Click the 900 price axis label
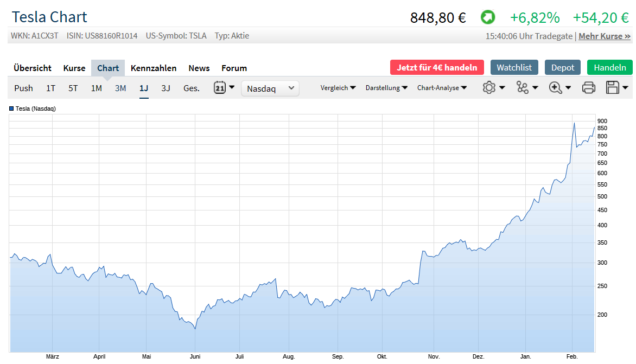Screen dimensions: 636x364 [x=602, y=121]
